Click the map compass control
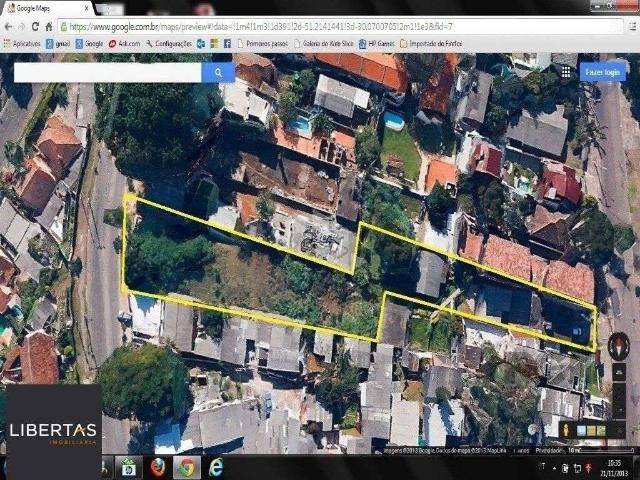This screenshot has width=640, height=480. tap(618, 346)
